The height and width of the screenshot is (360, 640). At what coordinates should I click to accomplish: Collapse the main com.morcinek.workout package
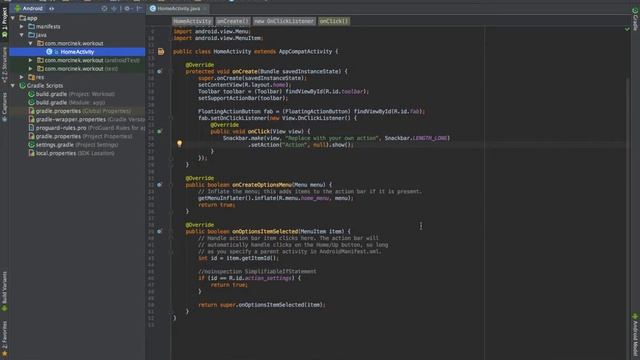[31, 43]
